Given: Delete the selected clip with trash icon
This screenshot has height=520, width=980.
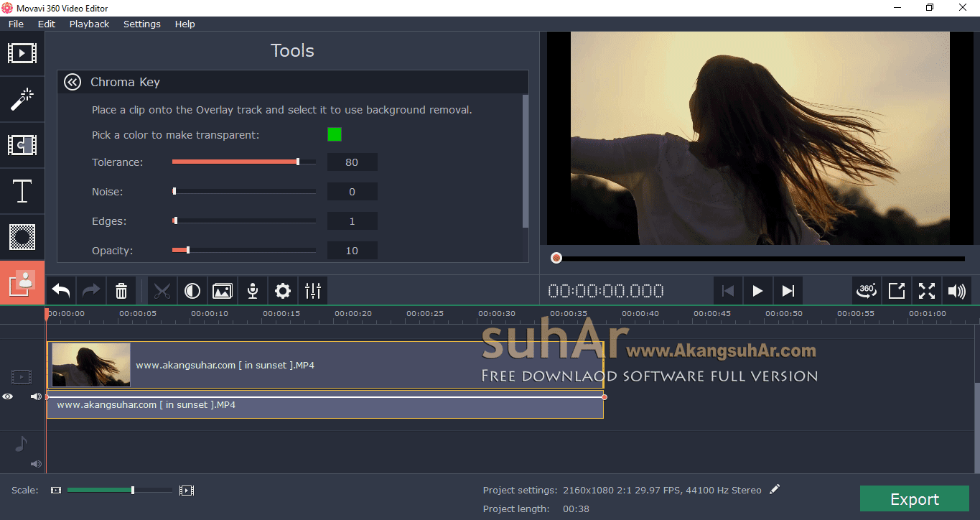Looking at the screenshot, I should 121,291.
